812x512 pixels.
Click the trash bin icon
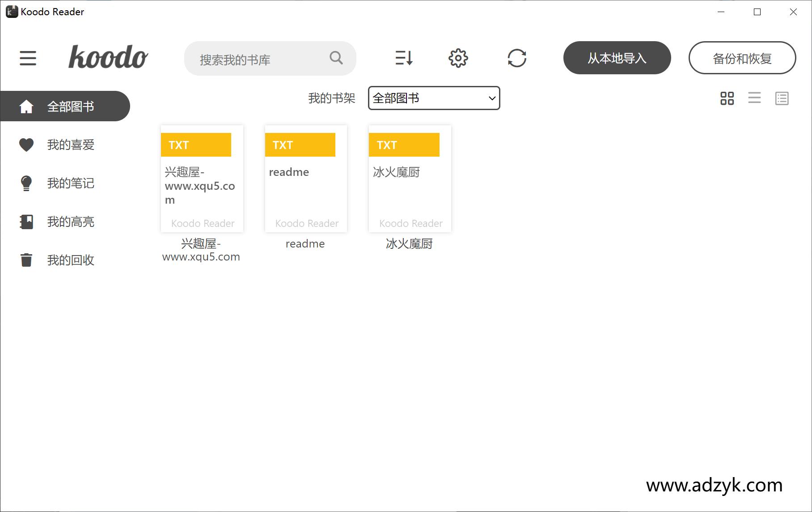pos(26,260)
